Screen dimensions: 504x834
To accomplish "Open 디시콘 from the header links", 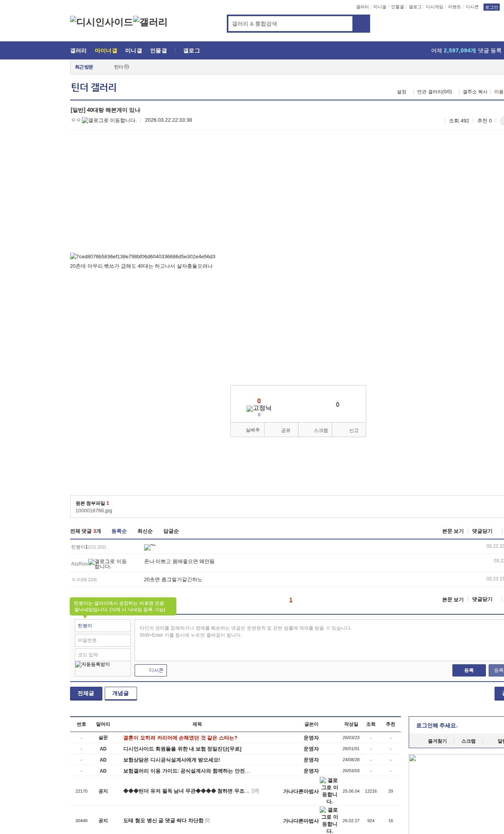I will pyautogui.click(x=472, y=7).
